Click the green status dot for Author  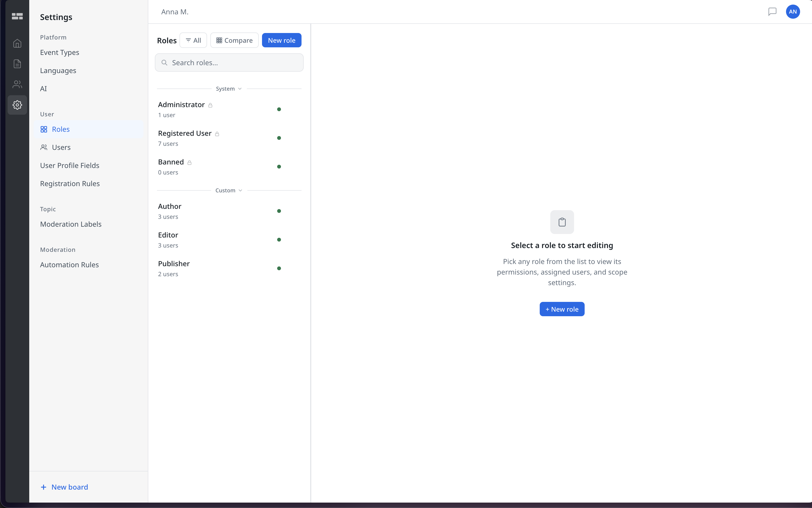coord(279,211)
